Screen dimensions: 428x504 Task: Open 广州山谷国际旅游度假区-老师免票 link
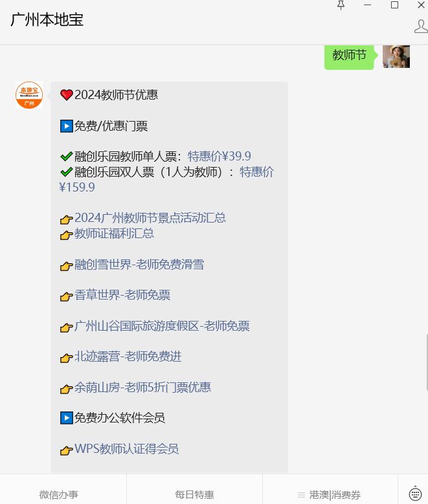point(162,326)
